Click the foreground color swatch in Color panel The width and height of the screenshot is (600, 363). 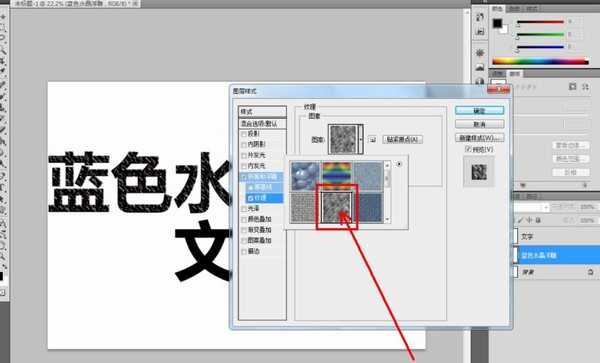click(x=497, y=23)
